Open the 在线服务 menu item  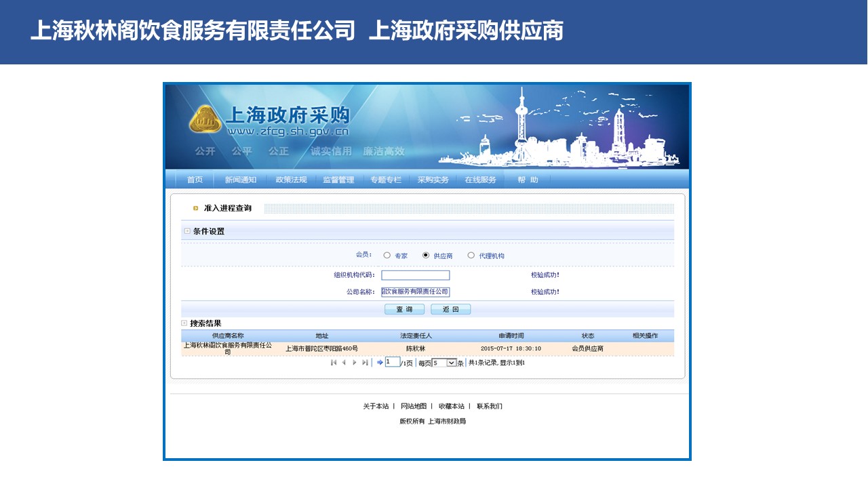click(480, 180)
